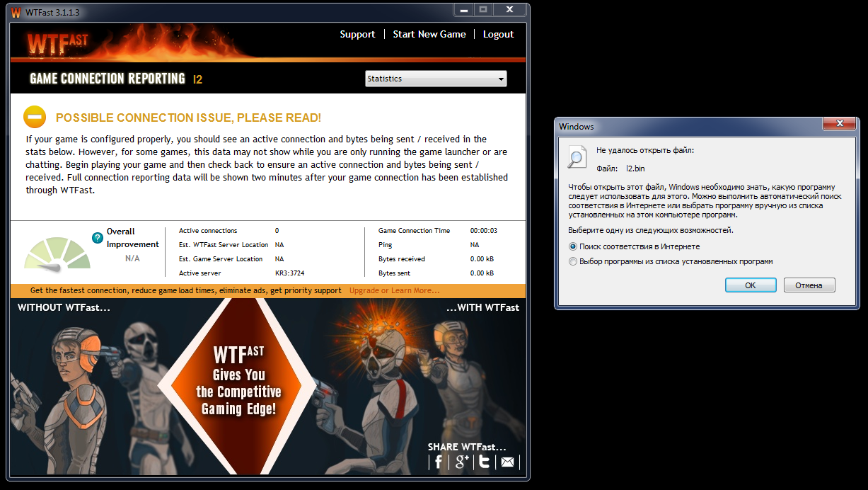This screenshot has width=868, height=490.
Task: Click the Gives You the Competitive Edge diamond banner
Action: tap(238, 384)
